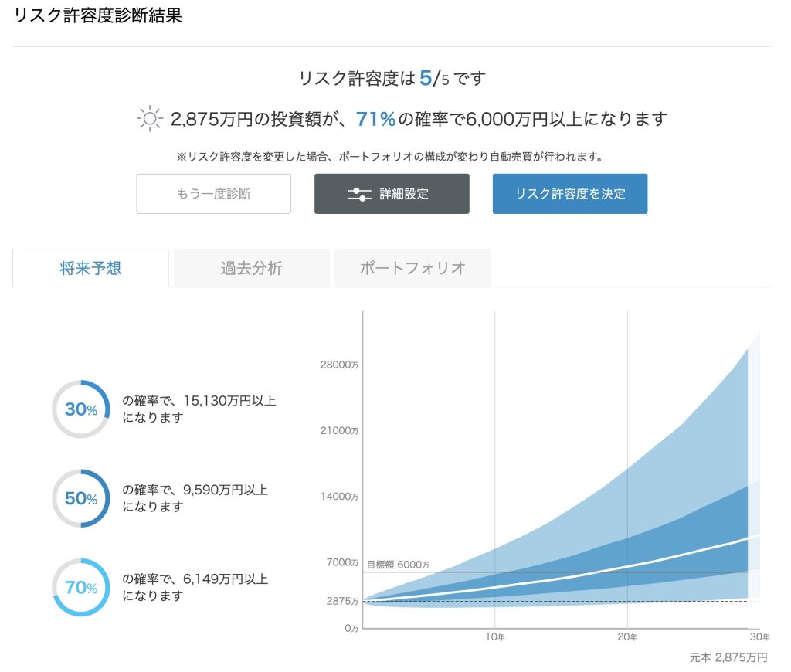Image resolution: width=791 pixels, height=672 pixels.
Task: Open the ポートフォリオ tab
Action: coord(412,268)
